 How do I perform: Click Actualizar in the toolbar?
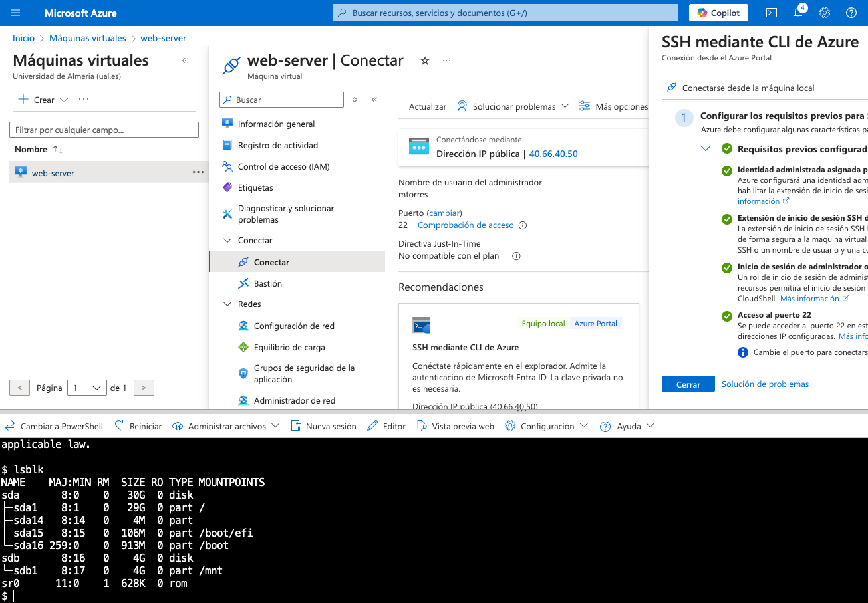[x=427, y=106]
